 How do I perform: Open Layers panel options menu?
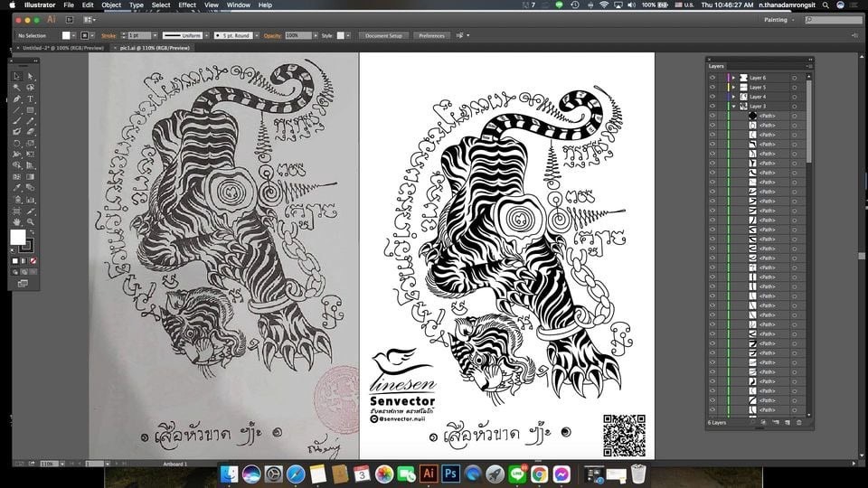point(810,66)
